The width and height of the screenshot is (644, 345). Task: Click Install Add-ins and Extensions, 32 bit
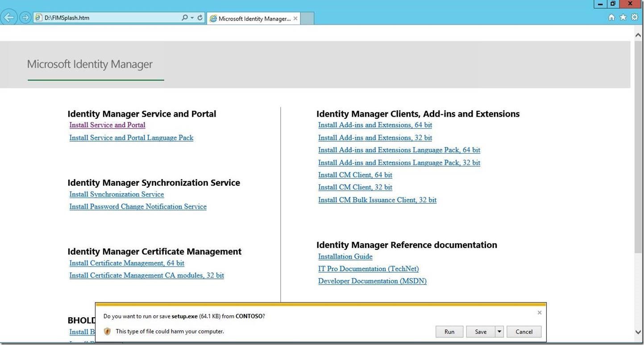click(375, 138)
